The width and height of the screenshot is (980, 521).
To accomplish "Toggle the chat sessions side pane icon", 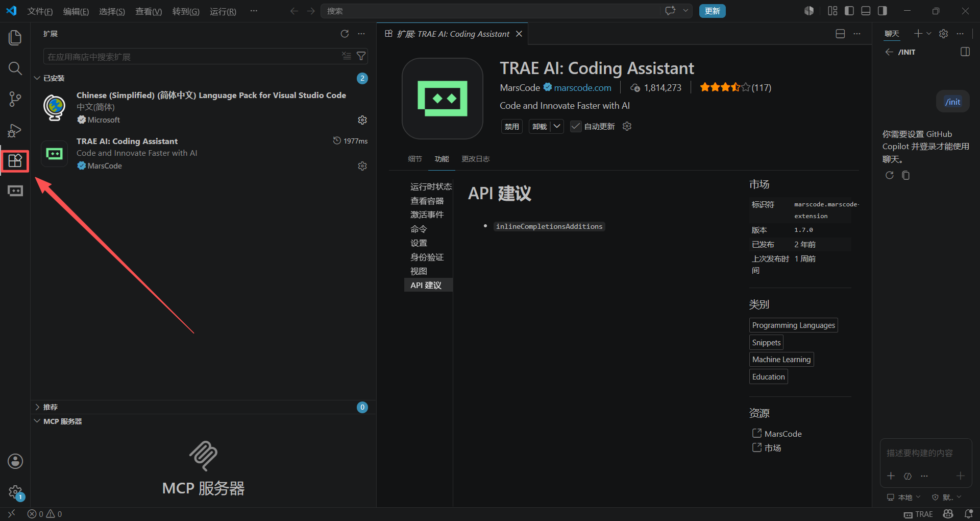I will point(965,52).
